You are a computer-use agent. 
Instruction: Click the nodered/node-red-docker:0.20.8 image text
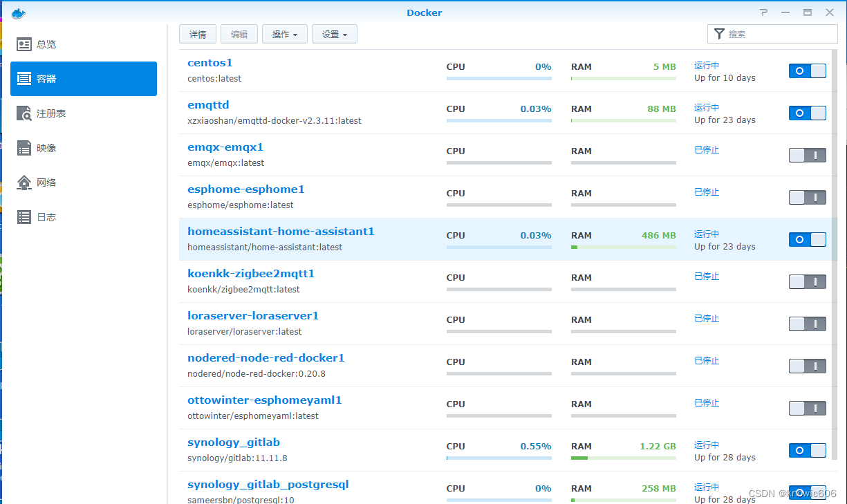(257, 374)
